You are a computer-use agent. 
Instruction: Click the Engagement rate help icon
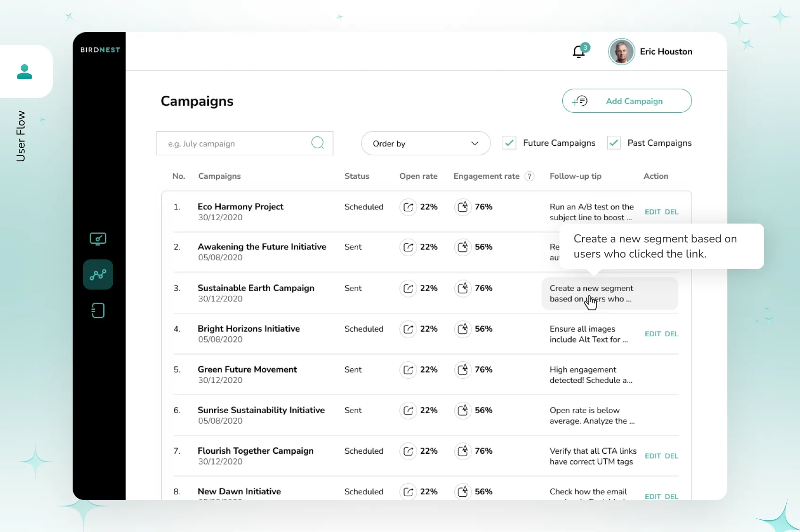click(530, 176)
